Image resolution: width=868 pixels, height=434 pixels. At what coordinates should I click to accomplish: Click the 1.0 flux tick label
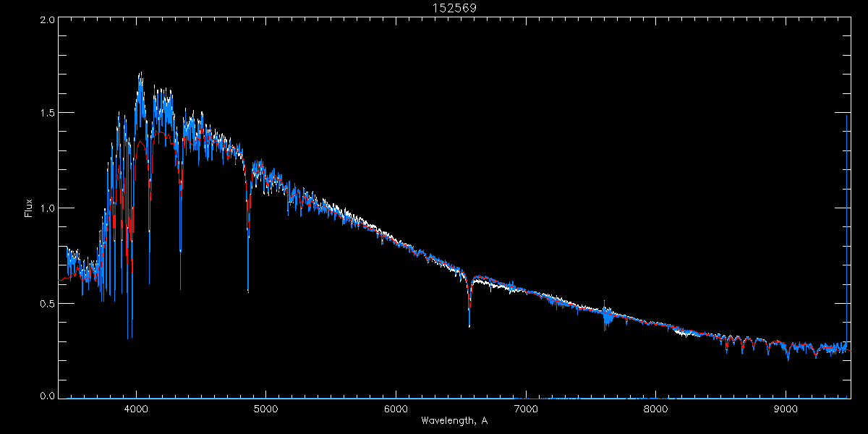[48, 208]
